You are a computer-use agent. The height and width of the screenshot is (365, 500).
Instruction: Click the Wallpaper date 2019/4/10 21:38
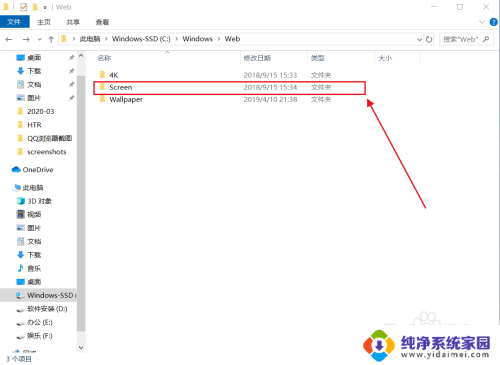[270, 99]
